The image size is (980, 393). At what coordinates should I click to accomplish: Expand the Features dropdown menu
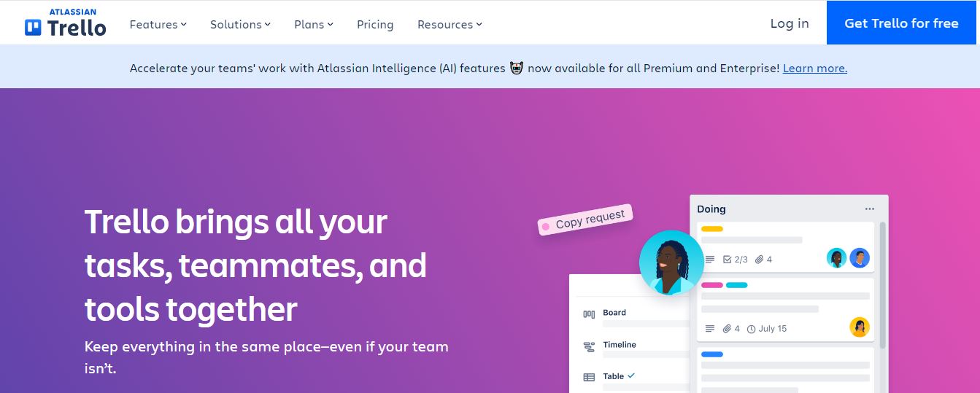(x=158, y=24)
